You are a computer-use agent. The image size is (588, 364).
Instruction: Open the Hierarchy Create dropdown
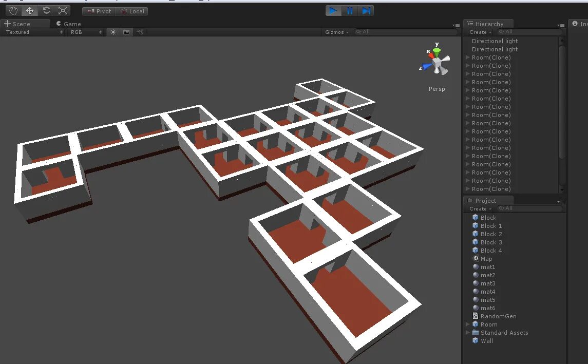pos(480,32)
